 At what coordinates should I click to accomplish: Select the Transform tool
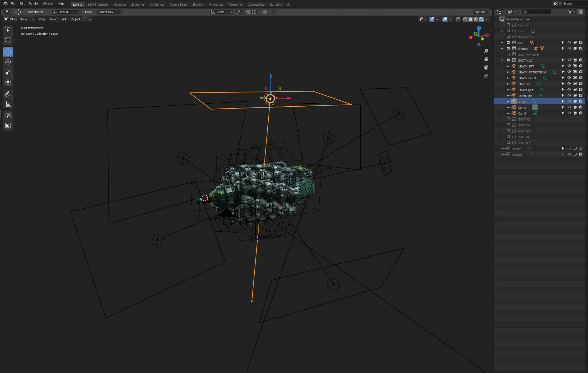8,82
